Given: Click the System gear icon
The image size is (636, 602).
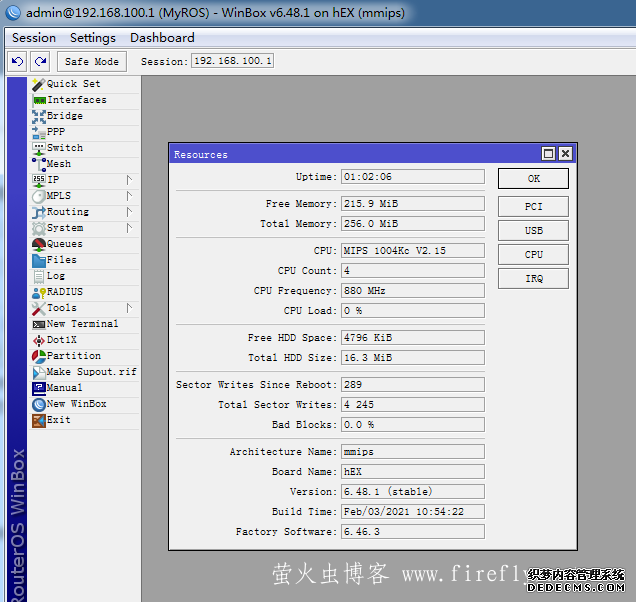Looking at the screenshot, I should (39, 228).
